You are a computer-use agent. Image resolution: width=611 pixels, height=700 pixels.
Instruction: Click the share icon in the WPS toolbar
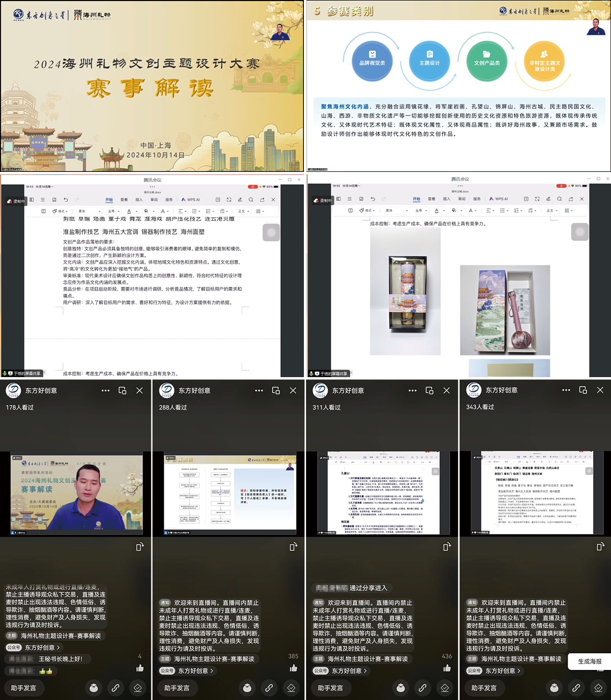click(x=261, y=199)
